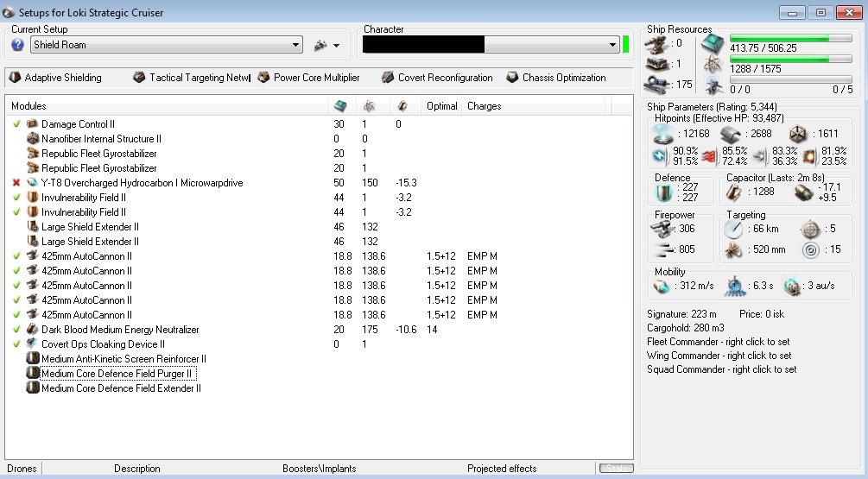Screen dimensions: 868x479
Task: Toggle the last 425mm AutoCannon II checkmark
Action: click(x=16, y=315)
